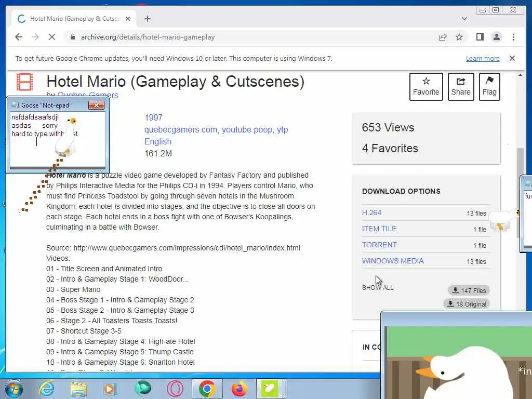Switch to Chrome on the taskbar
The height and width of the screenshot is (399, 532).
pyautogui.click(x=207, y=389)
